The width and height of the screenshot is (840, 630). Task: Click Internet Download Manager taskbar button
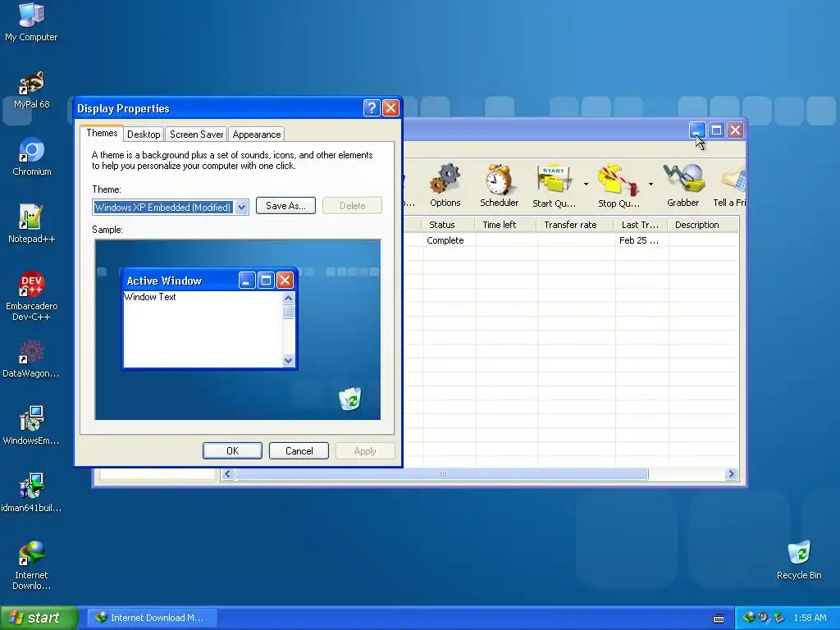[152, 618]
